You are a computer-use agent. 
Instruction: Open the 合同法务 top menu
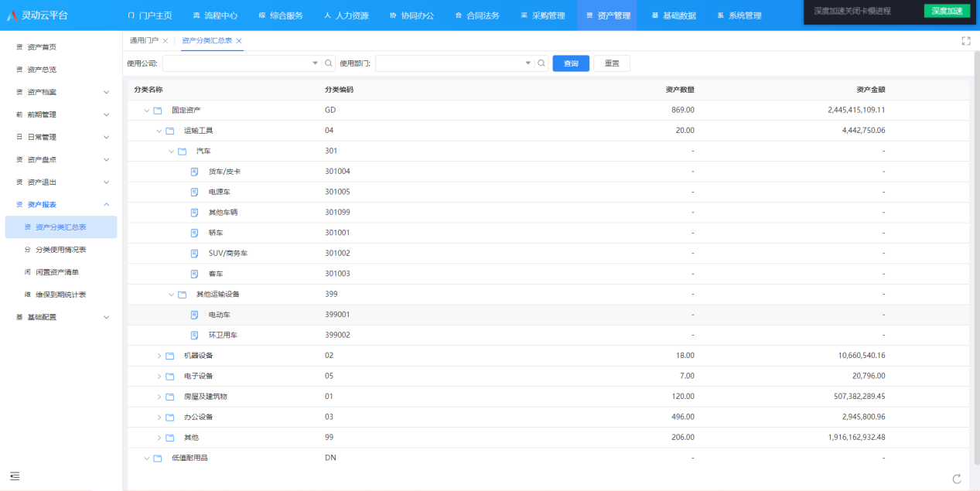tap(477, 15)
